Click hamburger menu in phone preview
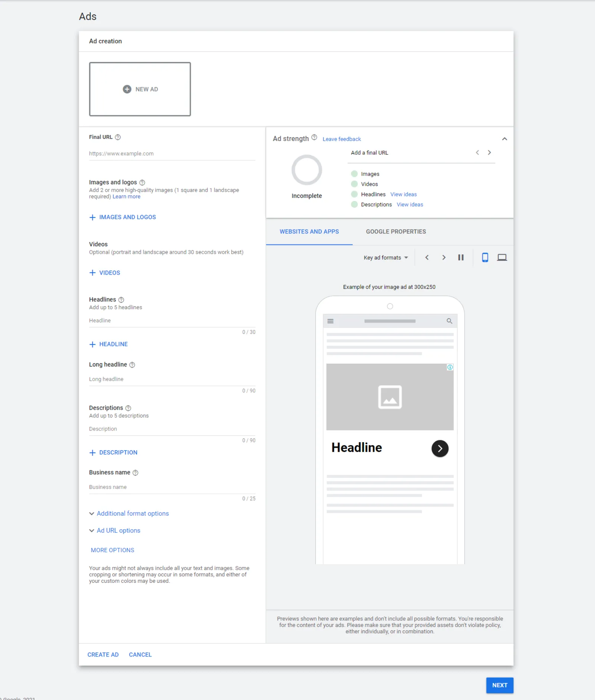This screenshot has height=700, width=595. point(330,321)
